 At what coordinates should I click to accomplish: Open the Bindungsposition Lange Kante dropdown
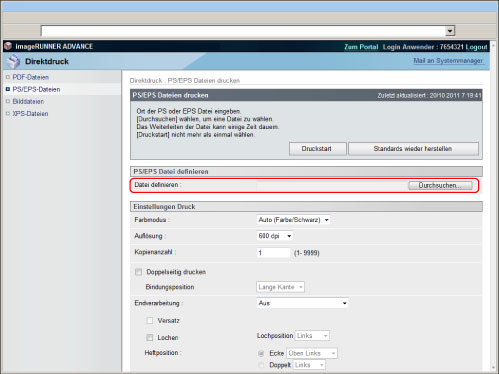(x=280, y=287)
